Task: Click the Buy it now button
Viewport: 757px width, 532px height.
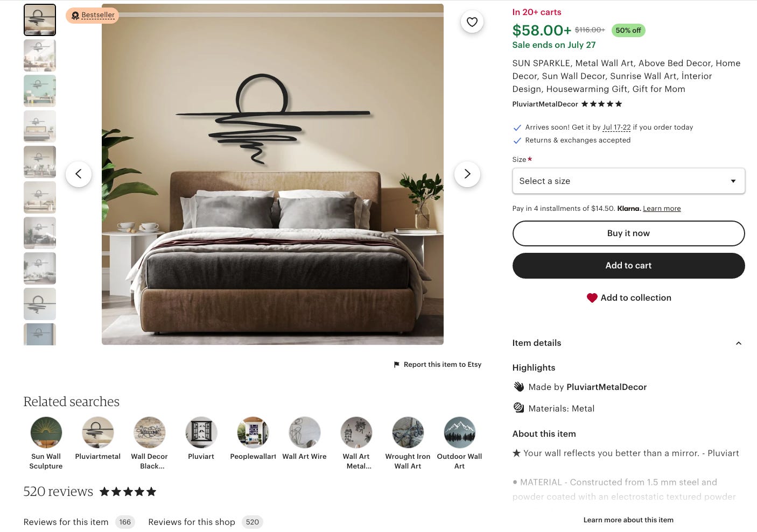Action: [628, 233]
